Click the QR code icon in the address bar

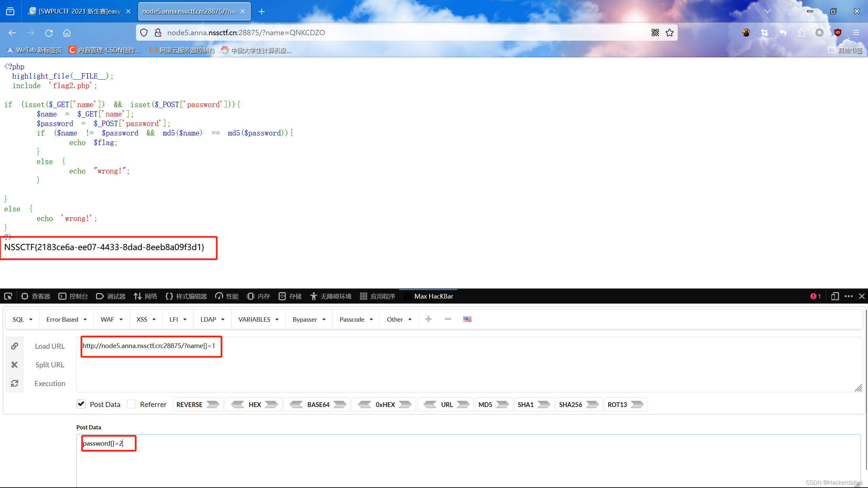click(655, 33)
